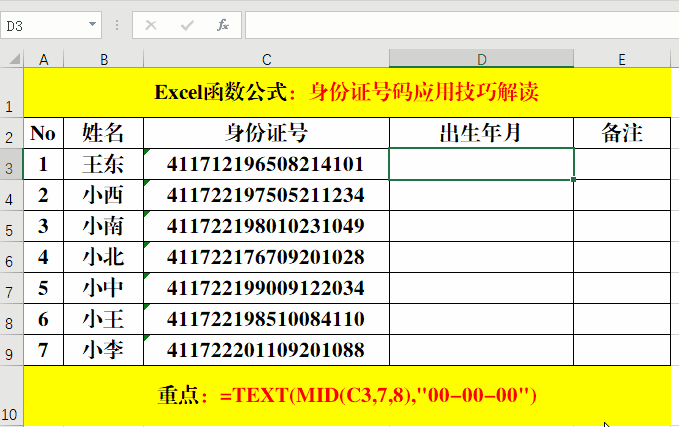This screenshot has height=427, width=679.
Task: Select column C header
Action: click(266, 59)
